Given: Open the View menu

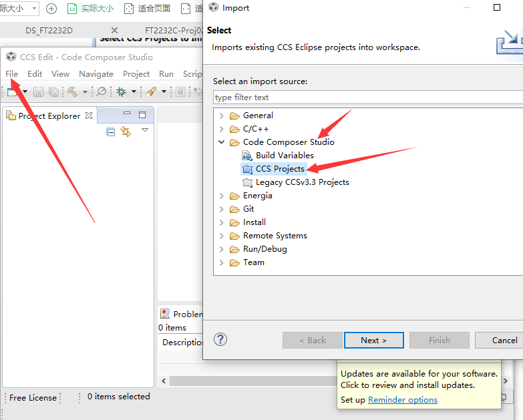Looking at the screenshot, I should (x=60, y=73).
